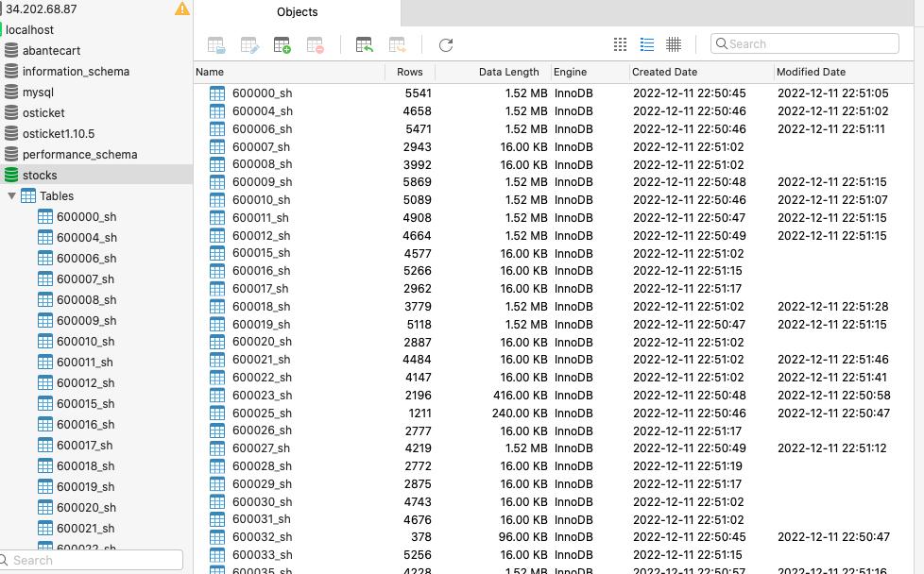Select table 600023_sh in objects list
This screenshot has width=924, height=574.
pos(262,396)
